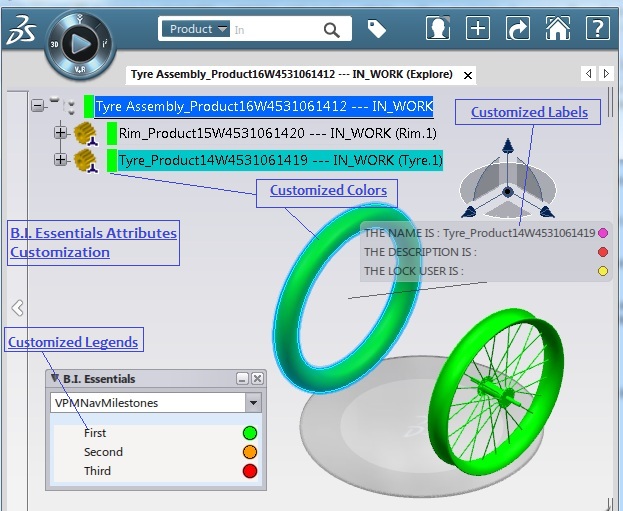Click magenta dot beside THE NAME IS
Viewport: 623px width, 511px height.
pos(603,233)
